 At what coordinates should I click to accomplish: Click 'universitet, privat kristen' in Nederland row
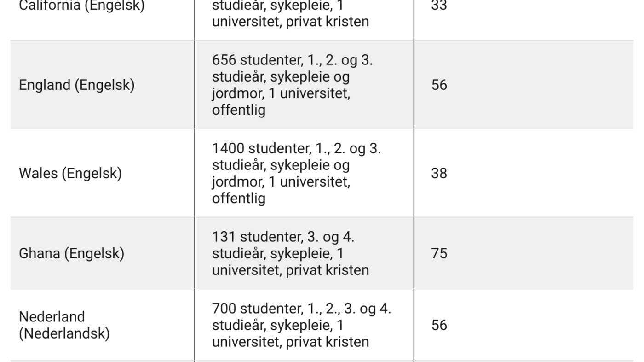pyautogui.click(x=290, y=342)
